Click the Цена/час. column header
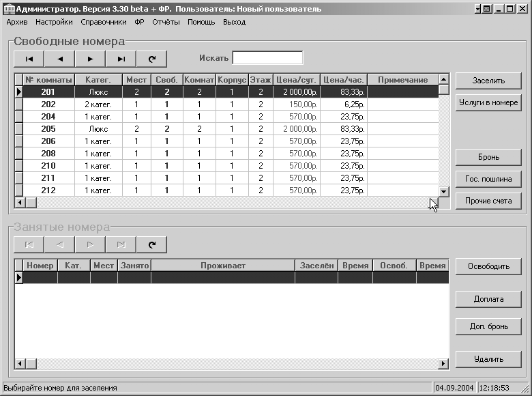The width and height of the screenshot is (532, 396). [344, 80]
